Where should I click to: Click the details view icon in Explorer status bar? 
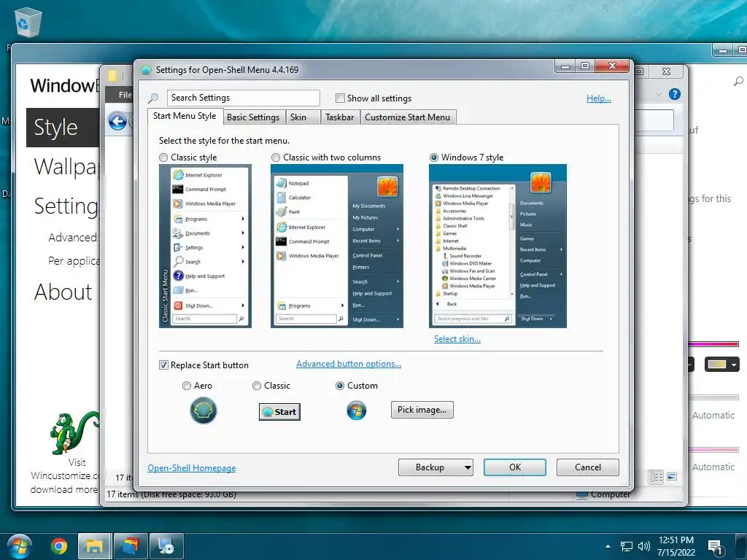click(657, 477)
